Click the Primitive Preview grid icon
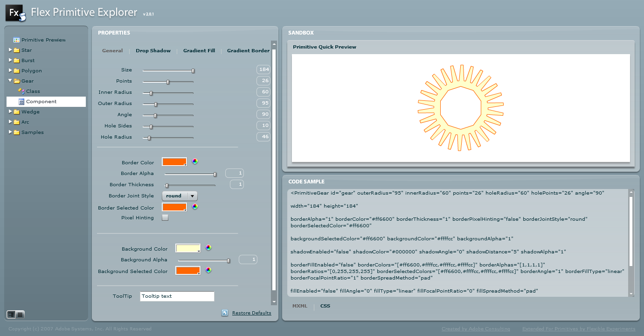644x336 pixels. point(17,40)
